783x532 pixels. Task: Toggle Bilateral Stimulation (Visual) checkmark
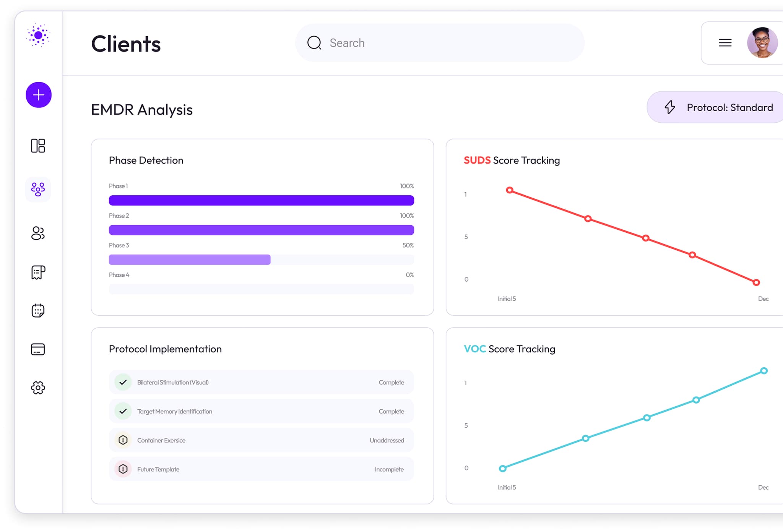click(x=123, y=382)
